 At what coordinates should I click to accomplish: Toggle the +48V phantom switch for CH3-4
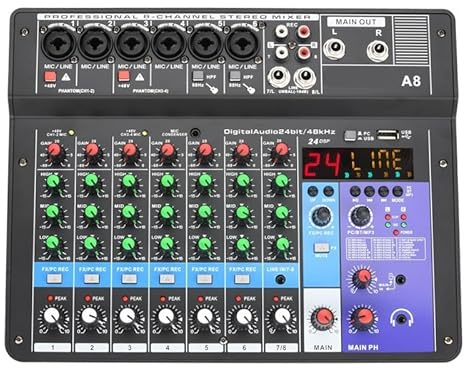point(124,77)
